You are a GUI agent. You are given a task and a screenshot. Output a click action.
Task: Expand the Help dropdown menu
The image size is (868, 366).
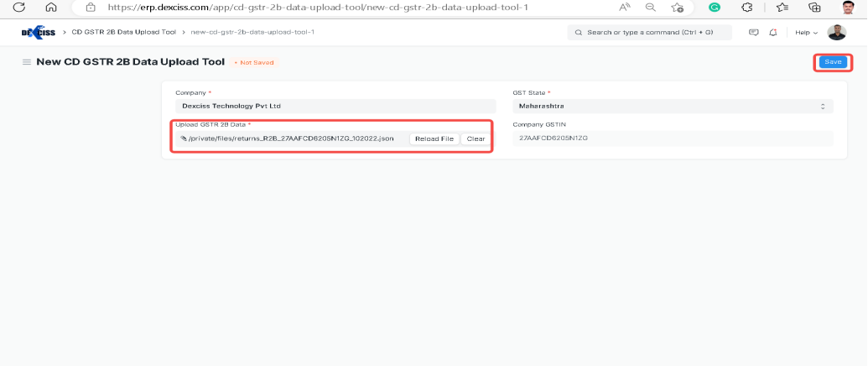click(x=806, y=33)
